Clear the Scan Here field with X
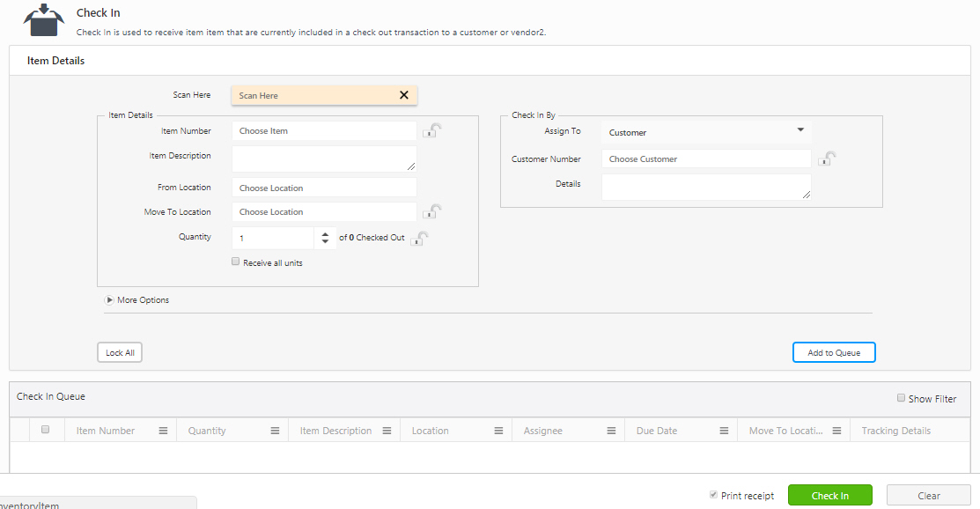The image size is (980, 509). (x=404, y=95)
